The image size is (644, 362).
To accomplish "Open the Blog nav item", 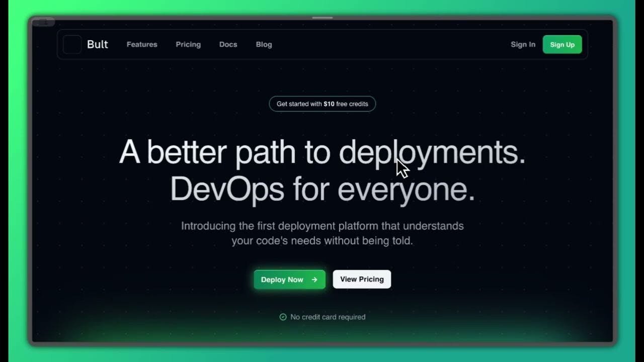I will 264,44.
